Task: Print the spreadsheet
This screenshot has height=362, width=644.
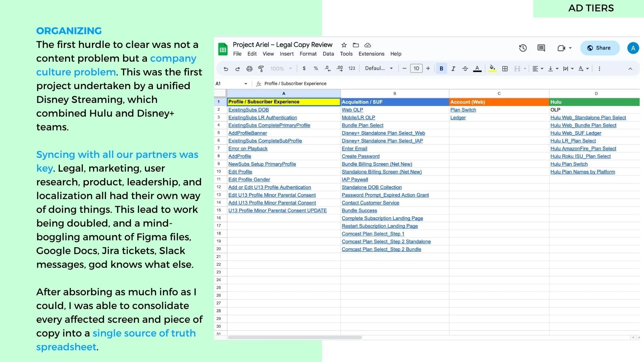Action: click(249, 69)
